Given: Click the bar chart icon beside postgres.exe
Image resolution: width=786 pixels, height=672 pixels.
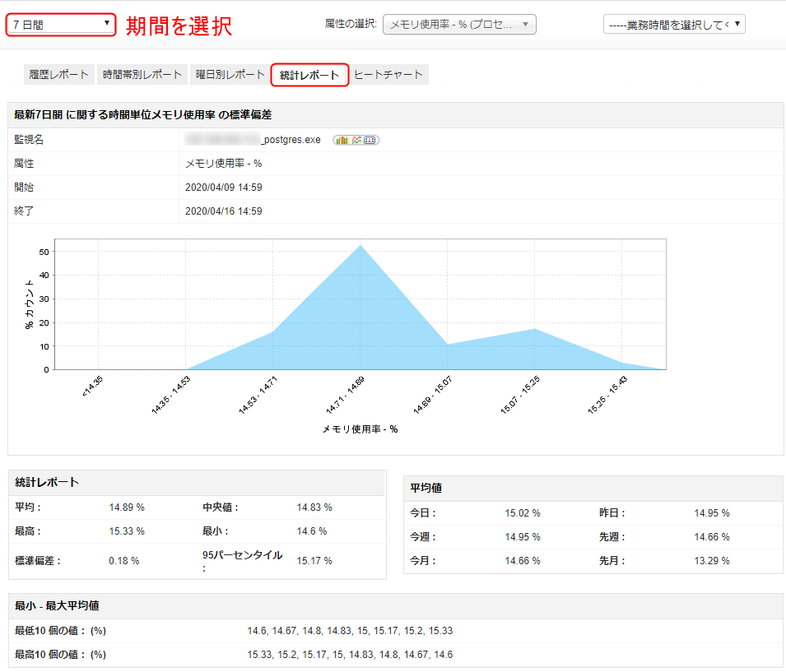Looking at the screenshot, I should coord(342,141).
